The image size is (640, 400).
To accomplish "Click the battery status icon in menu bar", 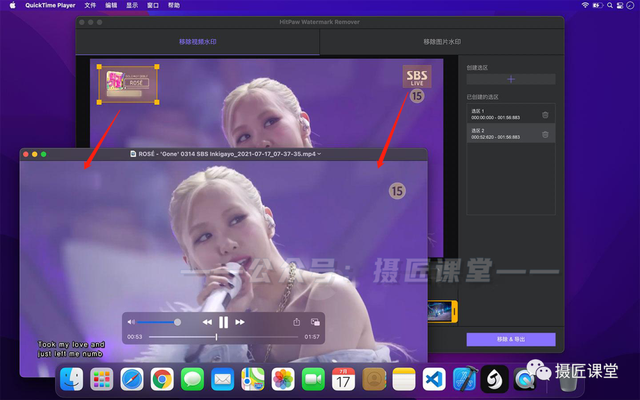I will click(598, 5).
